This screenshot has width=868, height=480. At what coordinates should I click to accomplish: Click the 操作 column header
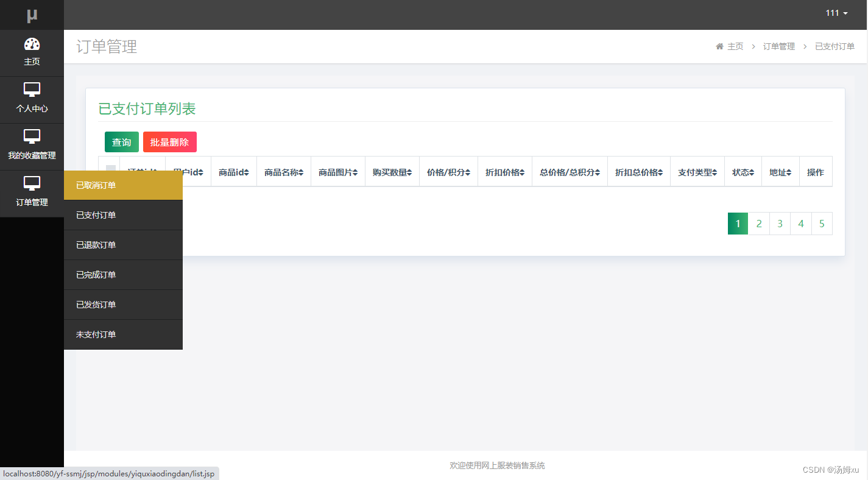pyautogui.click(x=816, y=172)
